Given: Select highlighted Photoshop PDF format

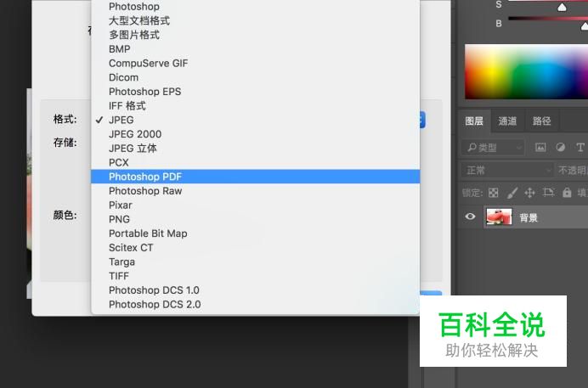Looking at the screenshot, I should [x=255, y=177].
